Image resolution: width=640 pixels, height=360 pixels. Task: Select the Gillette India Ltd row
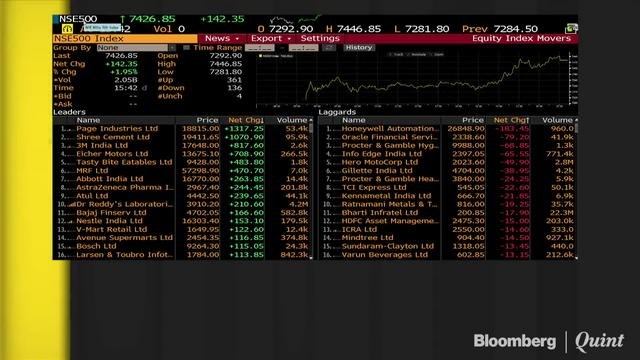[446, 171]
